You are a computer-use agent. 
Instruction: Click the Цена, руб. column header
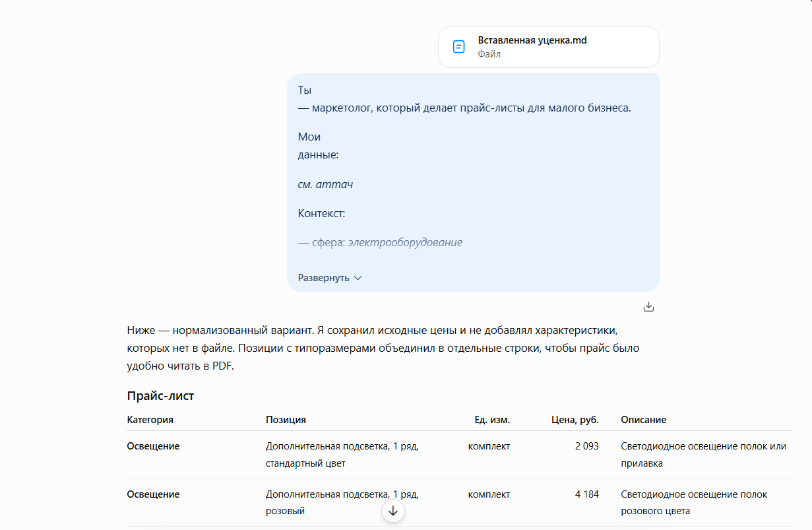[575, 420]
